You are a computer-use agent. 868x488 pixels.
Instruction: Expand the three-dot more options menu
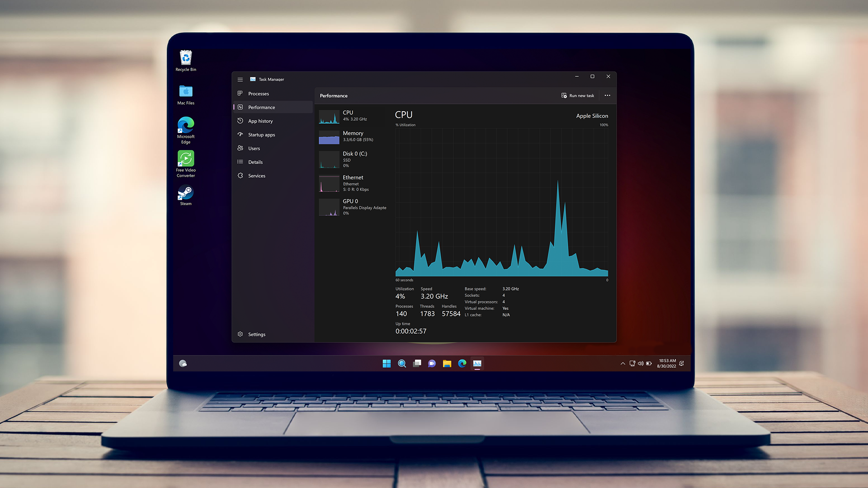(608, 95)
